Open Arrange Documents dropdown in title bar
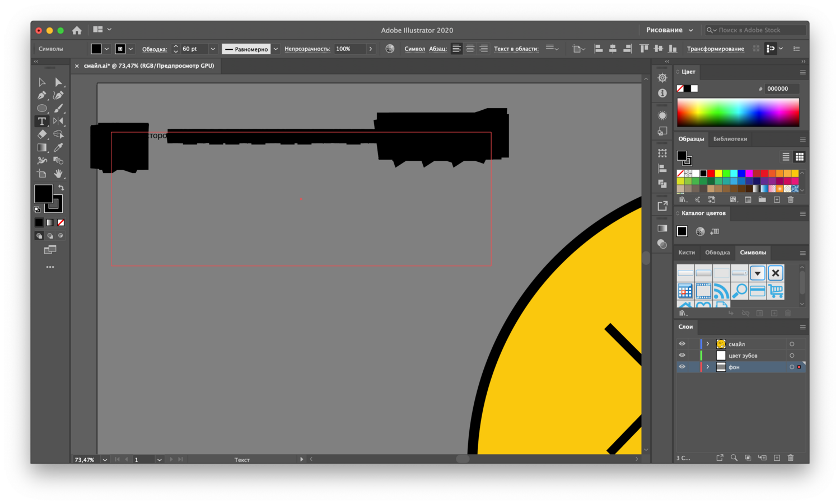 point(102,30)
